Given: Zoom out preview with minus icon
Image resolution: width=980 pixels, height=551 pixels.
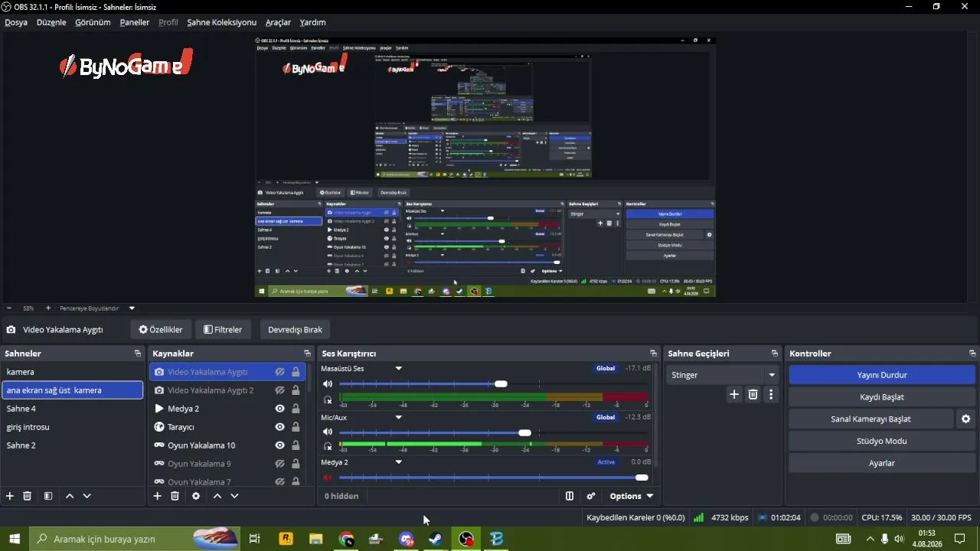Looking at the screenshot, I should (9, 308).
